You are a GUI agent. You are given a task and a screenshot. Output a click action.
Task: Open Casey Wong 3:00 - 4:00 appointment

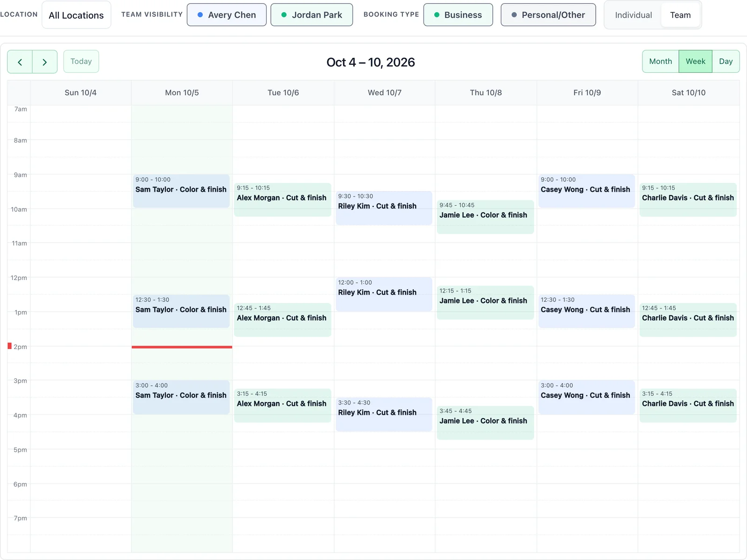click(587, 397)
